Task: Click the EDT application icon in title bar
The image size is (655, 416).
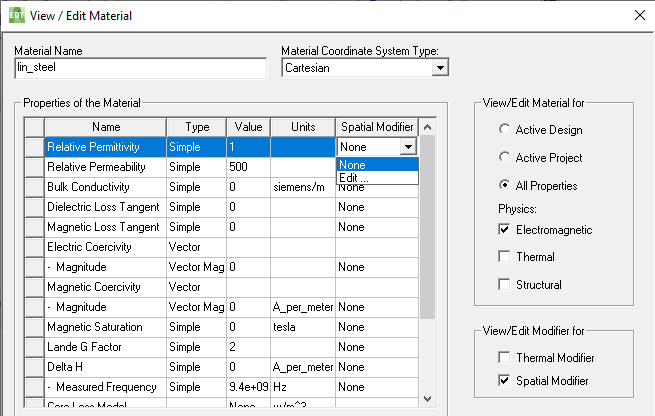Action: (15, 16)
